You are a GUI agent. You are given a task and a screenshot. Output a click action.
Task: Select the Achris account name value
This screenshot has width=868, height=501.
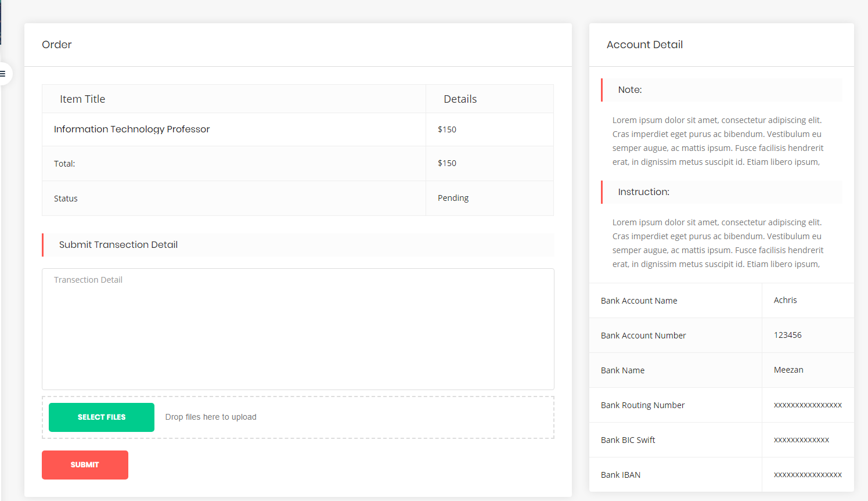pyautogui.click(x=786, y=300)
